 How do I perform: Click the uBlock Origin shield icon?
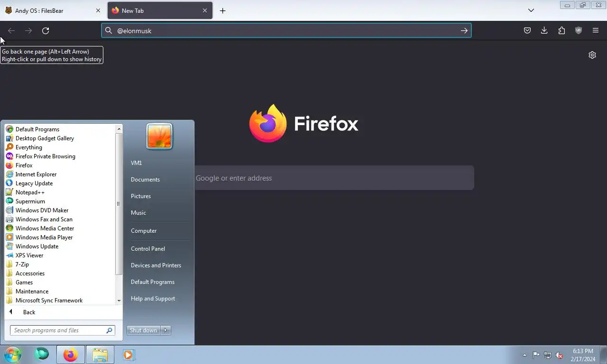(579, 30)
